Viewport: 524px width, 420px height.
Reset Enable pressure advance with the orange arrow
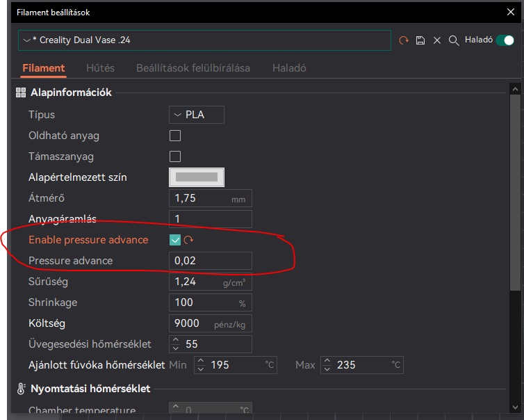(x=188, y=240)
